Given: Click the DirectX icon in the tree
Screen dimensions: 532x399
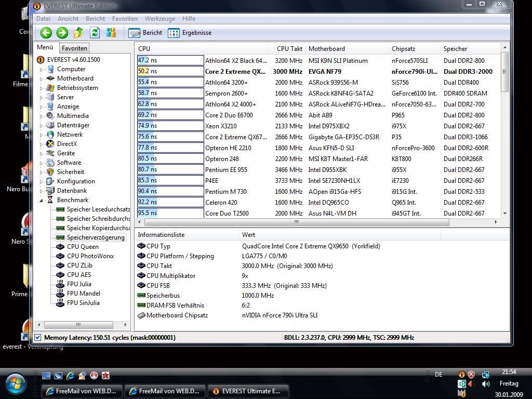Looking at the screenshot, I should (x=50, y=144).
